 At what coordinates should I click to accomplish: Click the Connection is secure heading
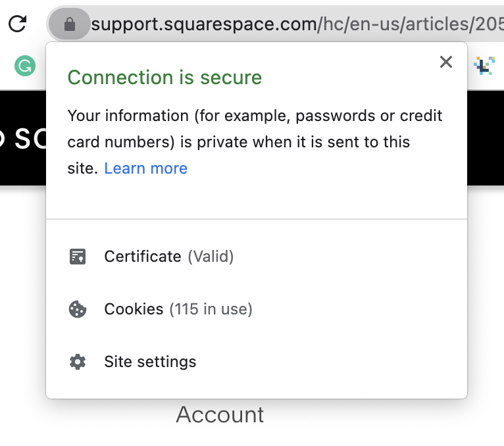164,78
